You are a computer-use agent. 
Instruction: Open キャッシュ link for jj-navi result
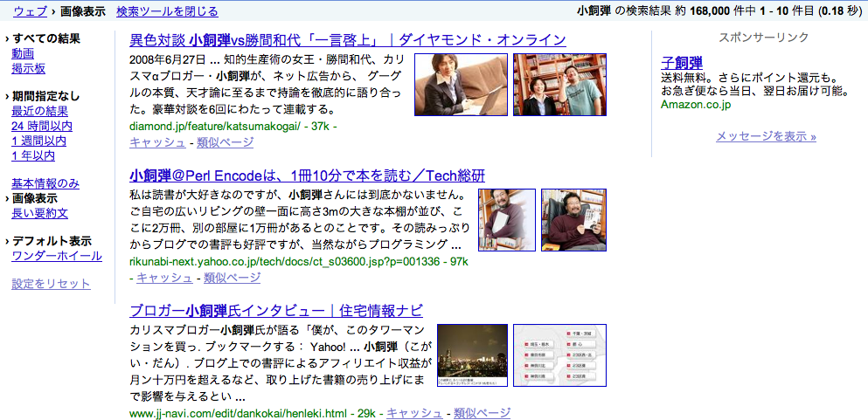click(x=414, y=413)
